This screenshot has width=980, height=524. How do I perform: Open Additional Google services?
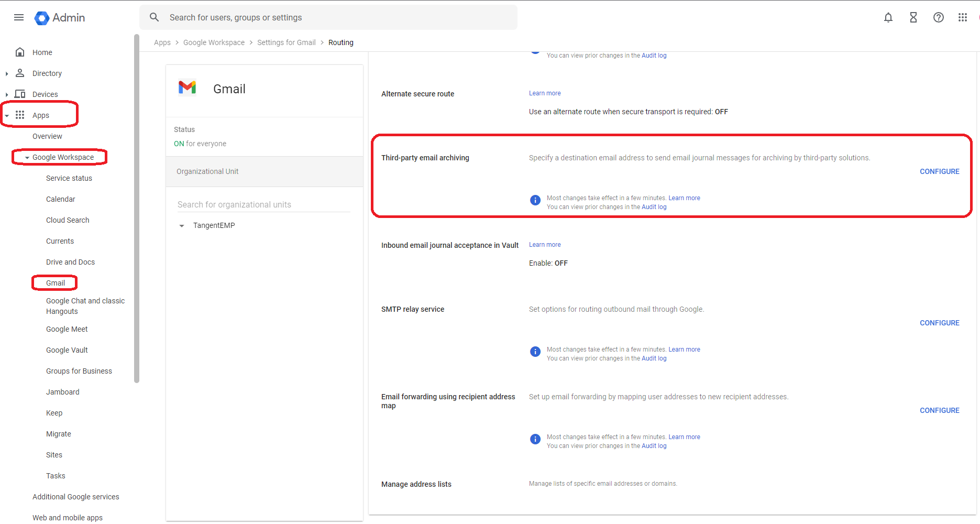coord(76,497)
